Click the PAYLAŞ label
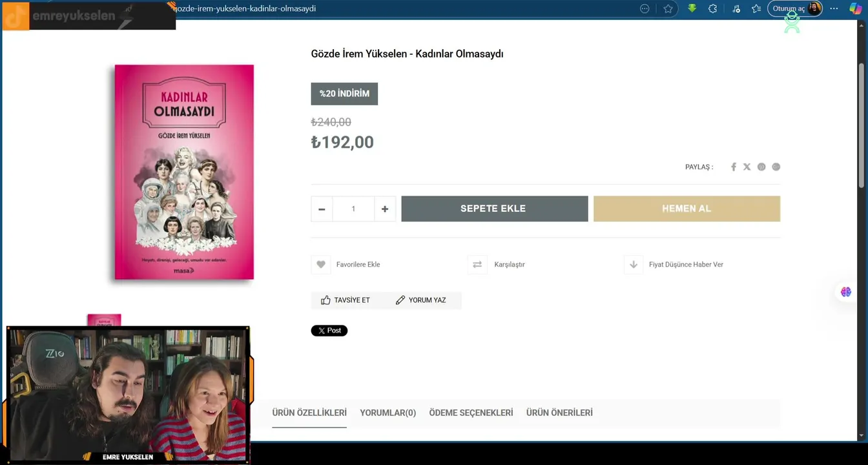The width and height of the screenshot is (868, 465). (699, 167)
